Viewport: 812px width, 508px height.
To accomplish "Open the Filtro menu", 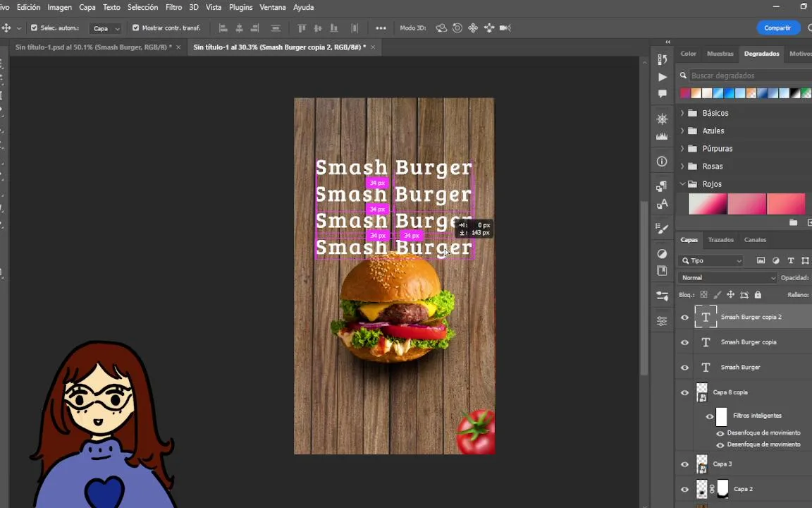I will tap(173, 7).
